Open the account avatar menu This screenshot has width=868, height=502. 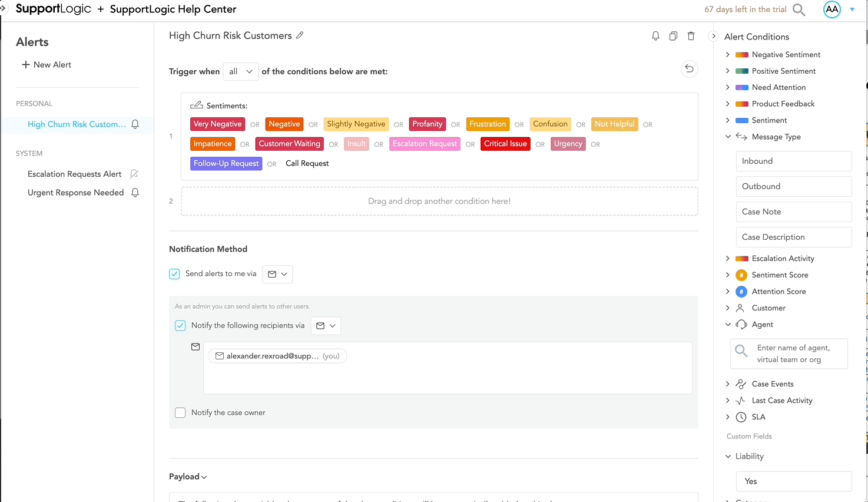pyautogui.click(x=831, y=9)
